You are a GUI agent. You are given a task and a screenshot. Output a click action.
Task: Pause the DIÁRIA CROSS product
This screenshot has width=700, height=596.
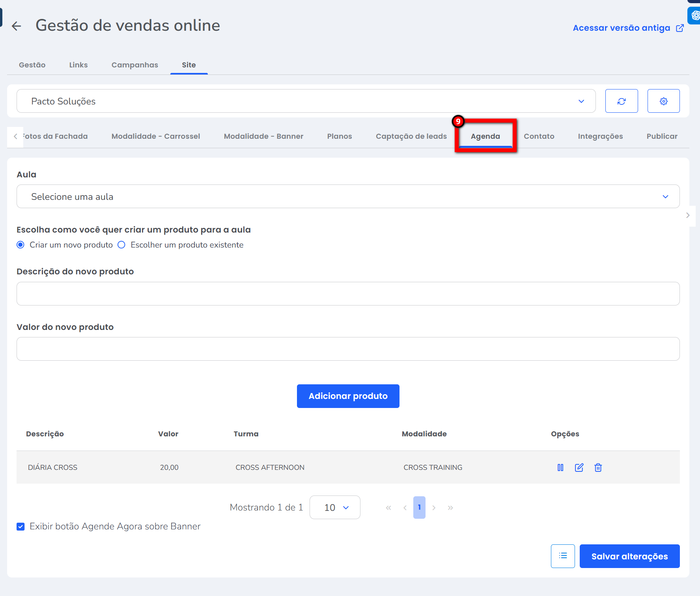(x=560, y=467)
